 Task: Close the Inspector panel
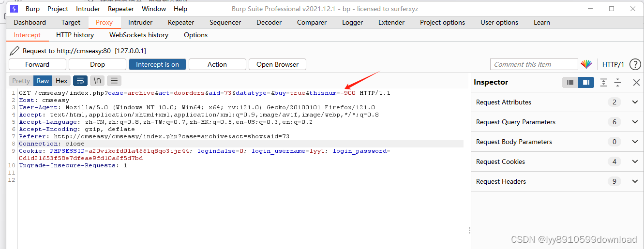click(636, 83)
